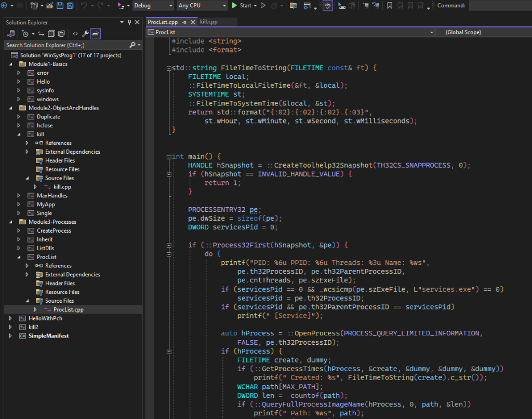
Task: Open Properties wrench icon in Solution Explorer
Action: click(86, 34)
